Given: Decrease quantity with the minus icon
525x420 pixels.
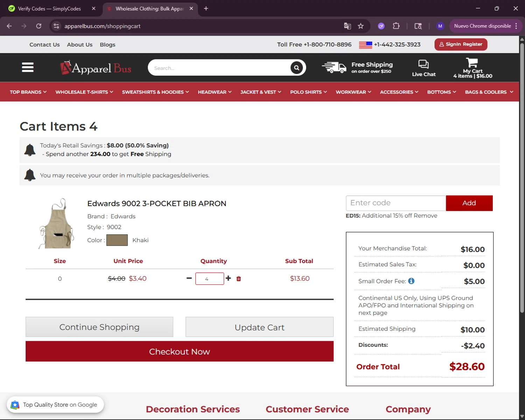Looking at the screenshot, I should pyautogui.click(x=189, y=278).
